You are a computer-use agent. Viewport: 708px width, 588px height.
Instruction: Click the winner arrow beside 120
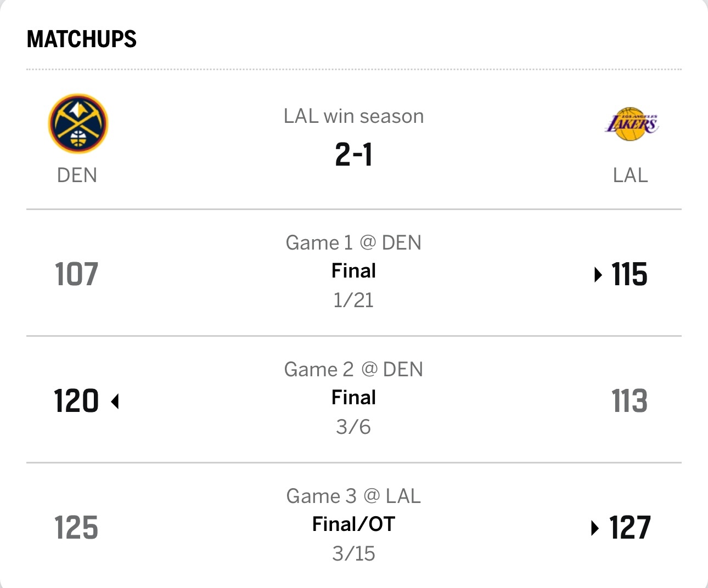pos(115,402)
